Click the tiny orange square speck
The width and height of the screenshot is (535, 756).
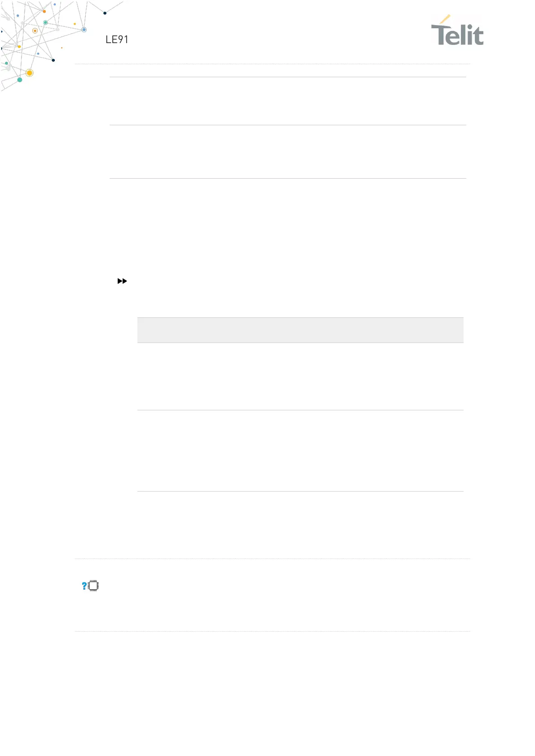[x=62, y=48]
